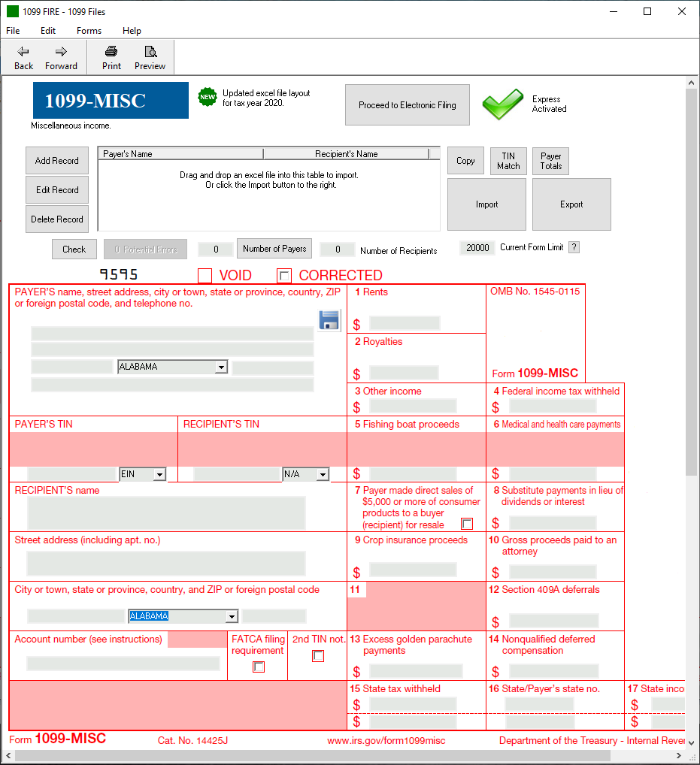
Task: Click the horizontal scrollbar thumb
Action: coord(313,756)
